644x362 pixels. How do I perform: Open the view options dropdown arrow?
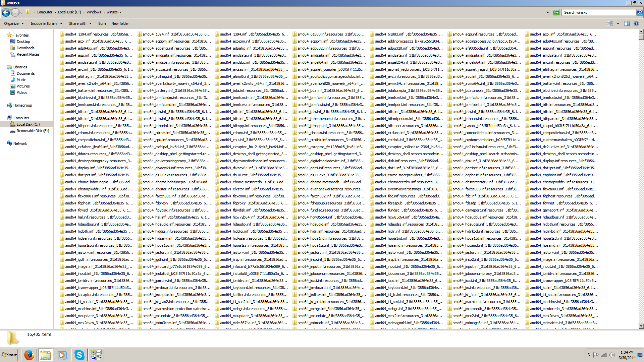click(x=618, y=23)
